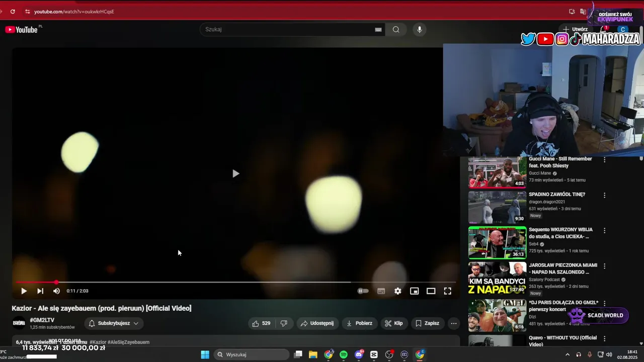Open Spotify from the taskbar
The width and height of the screenshot is (644, 362).
pyautogui.click(x=344, y=354)
